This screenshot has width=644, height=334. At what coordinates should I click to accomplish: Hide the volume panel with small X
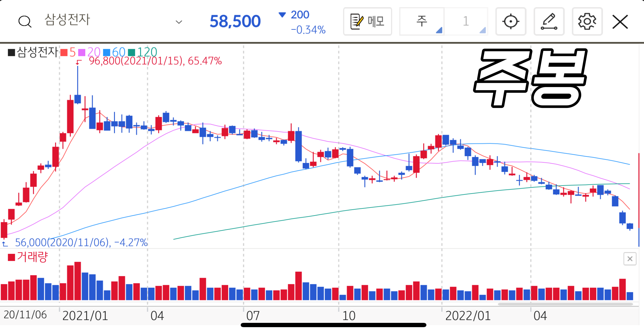click(x=630, y=259)
